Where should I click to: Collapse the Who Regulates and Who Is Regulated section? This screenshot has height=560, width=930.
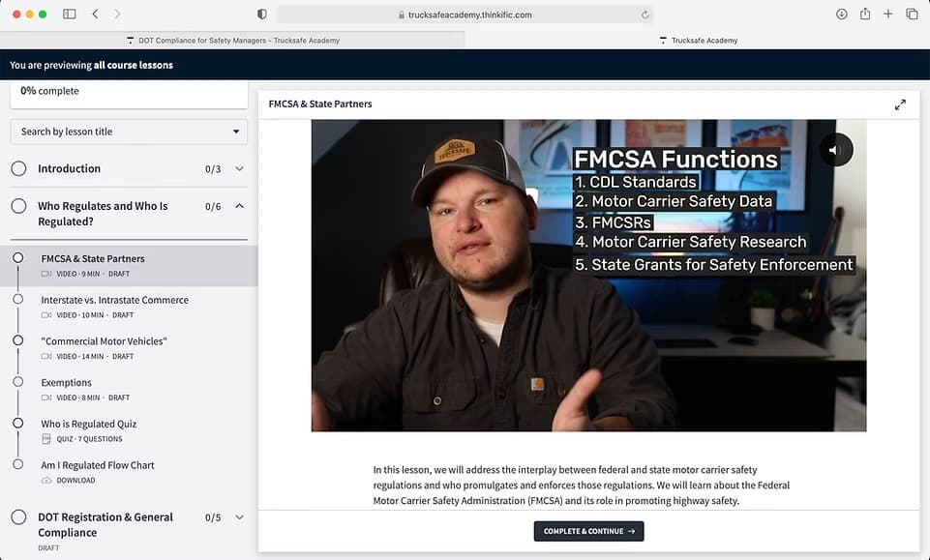(237, 206)
